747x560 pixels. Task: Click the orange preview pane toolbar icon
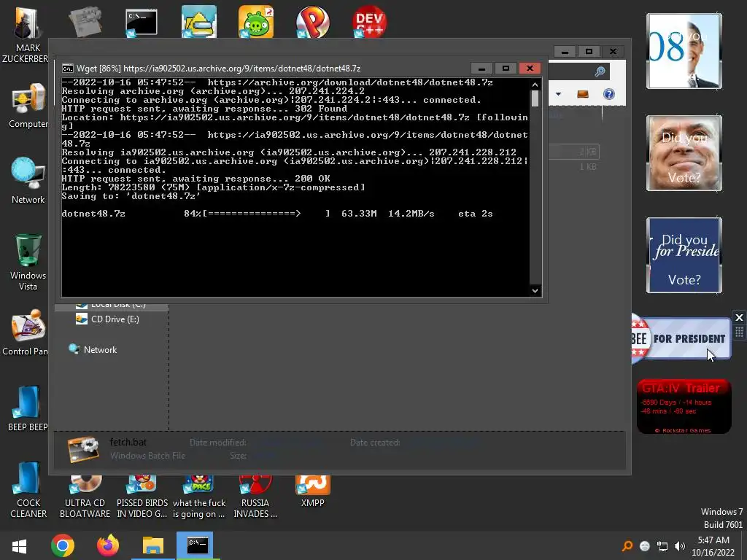coord(583,94)
